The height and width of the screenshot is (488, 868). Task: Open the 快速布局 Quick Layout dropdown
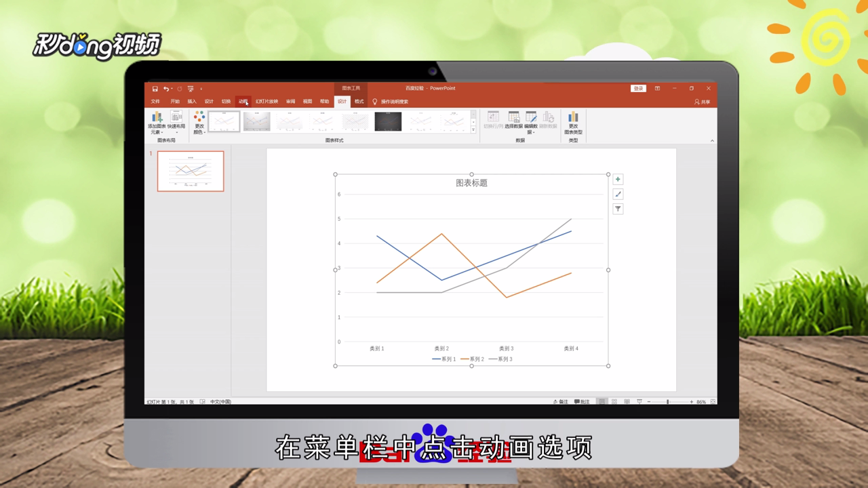[176, 123]
